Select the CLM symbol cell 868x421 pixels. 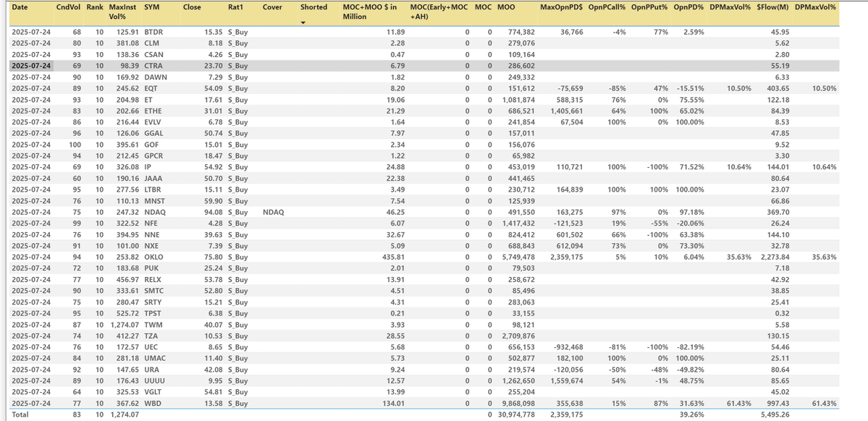[x=152, y=43]
